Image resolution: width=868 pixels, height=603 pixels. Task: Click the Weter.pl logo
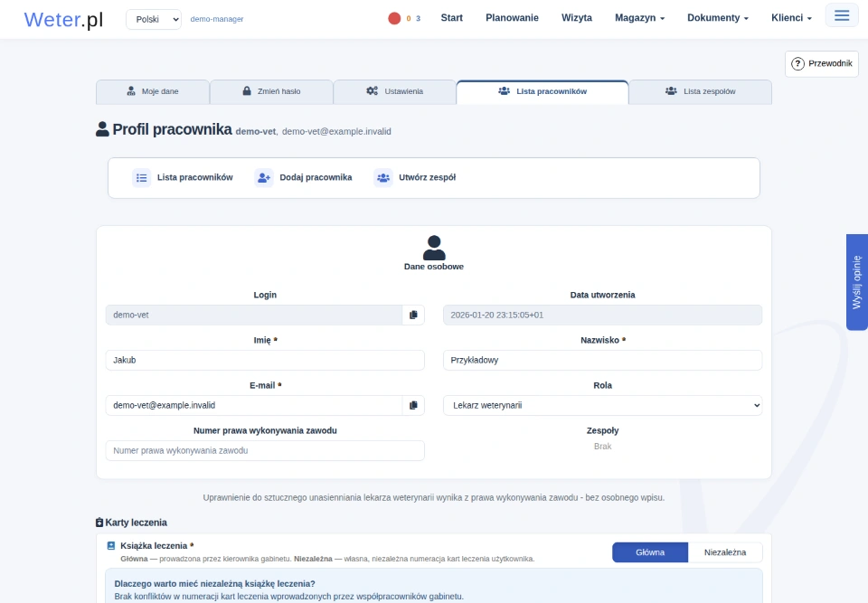click(63, 19)
